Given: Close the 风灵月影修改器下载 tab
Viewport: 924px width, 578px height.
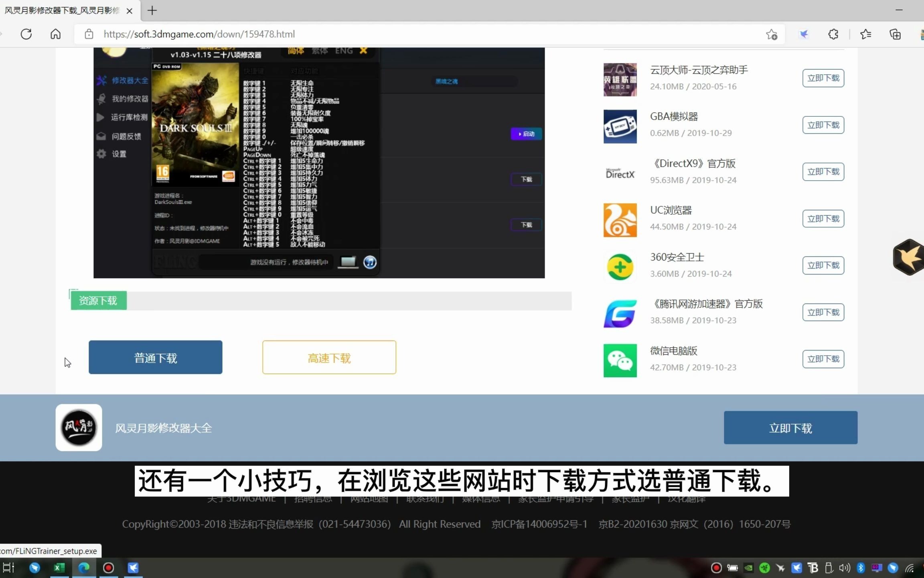Looking at the screenshot, I should [x=129, y=11].
